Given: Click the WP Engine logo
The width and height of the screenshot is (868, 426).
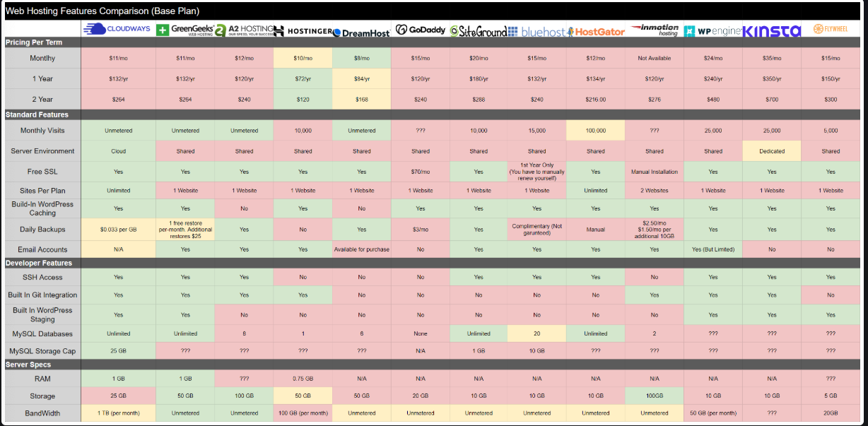Looking at the screenshot, I should tap(713, 32).
